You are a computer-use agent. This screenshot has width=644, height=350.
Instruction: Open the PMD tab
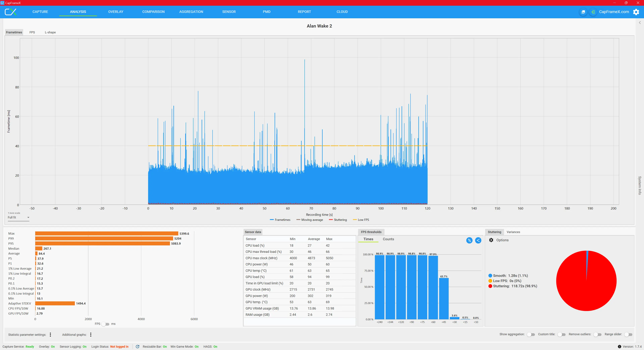coord(267,12)
